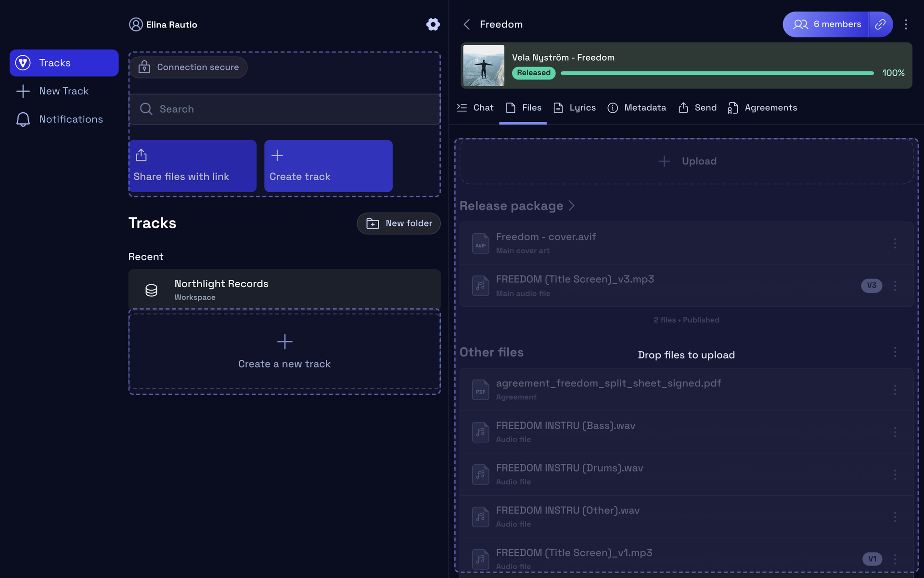Open more options for agreement_freedom_split_sheet_signed.pdf
This screenshot has width=924, height=578.
click(x=895, y=390)
